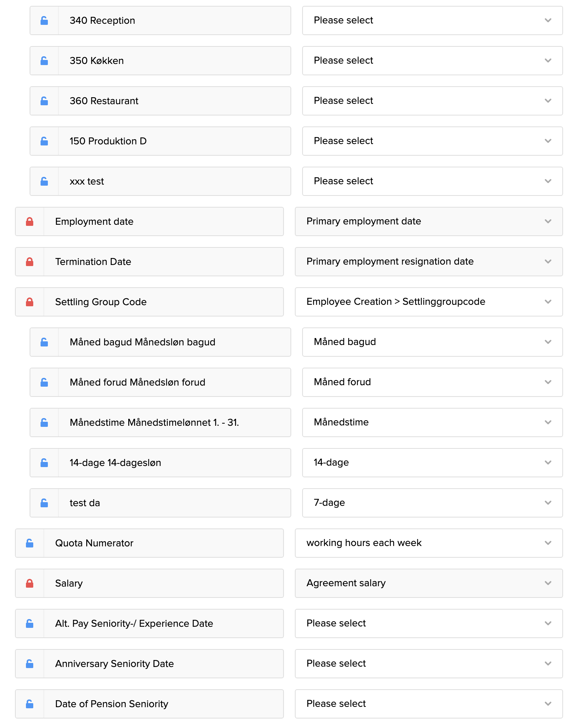The width and height of the screenshot is (570, 728).
Task: Click the Måned bagud Månedsløn bagud field
Action: [174, 342]
